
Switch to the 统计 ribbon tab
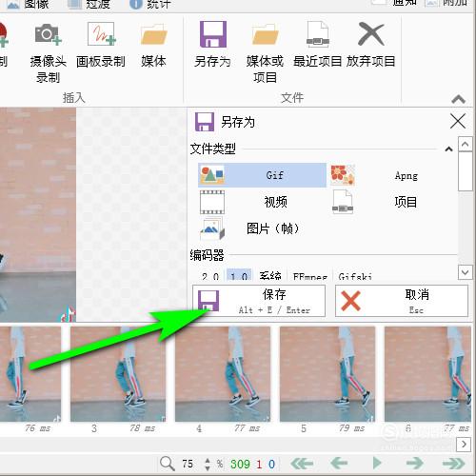[150, 4]
